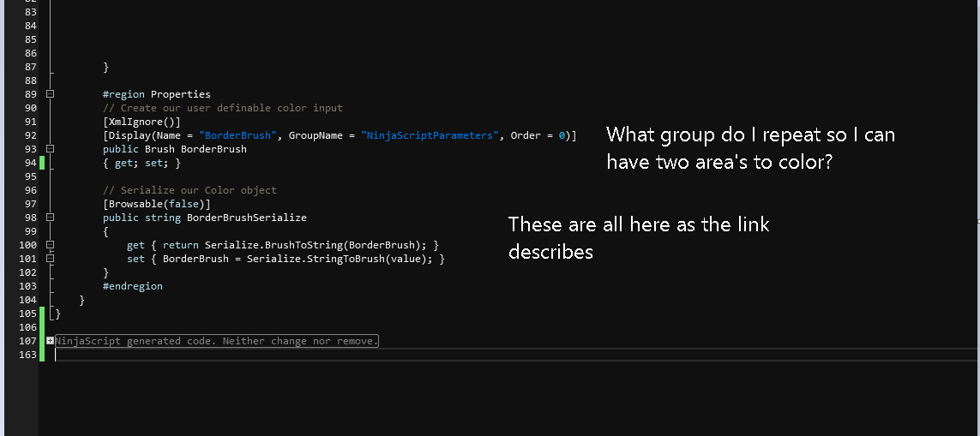Click the #endregion directive
This screenshot has height=436, width=980.
133,286
